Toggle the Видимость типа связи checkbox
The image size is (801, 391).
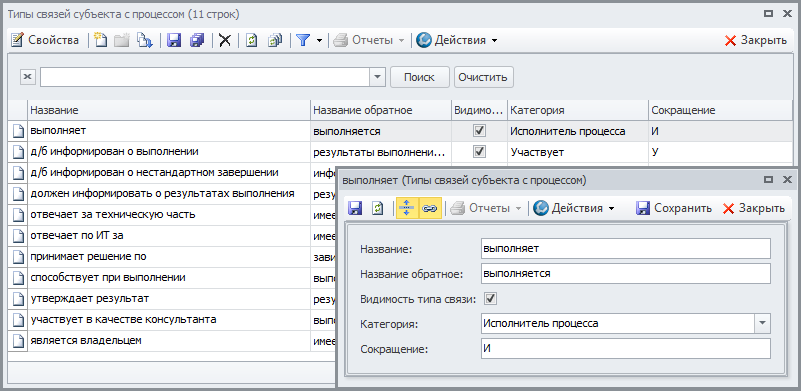pos(491,298)
